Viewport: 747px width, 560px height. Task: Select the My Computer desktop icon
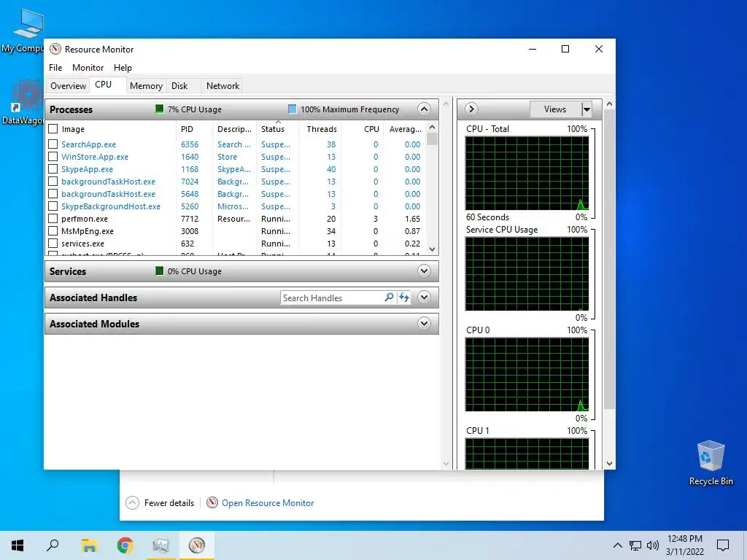click(24, 30)
